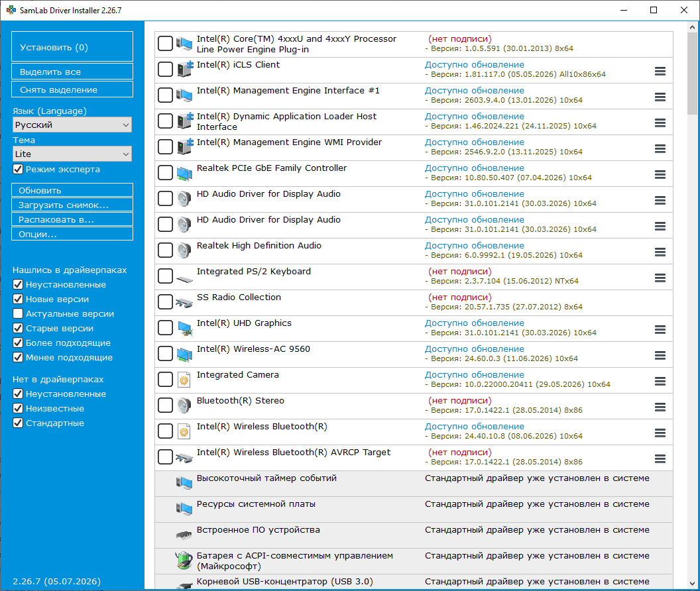Screen dimensions: 700x591
Task: Click the scrollbar up arrow
Action: pos(693,27)
